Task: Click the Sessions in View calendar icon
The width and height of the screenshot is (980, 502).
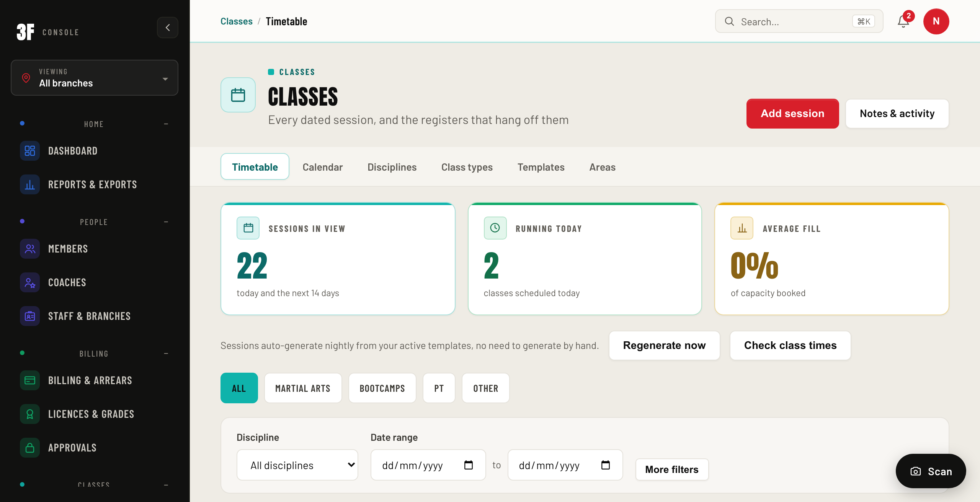Action: coord(248,228)
